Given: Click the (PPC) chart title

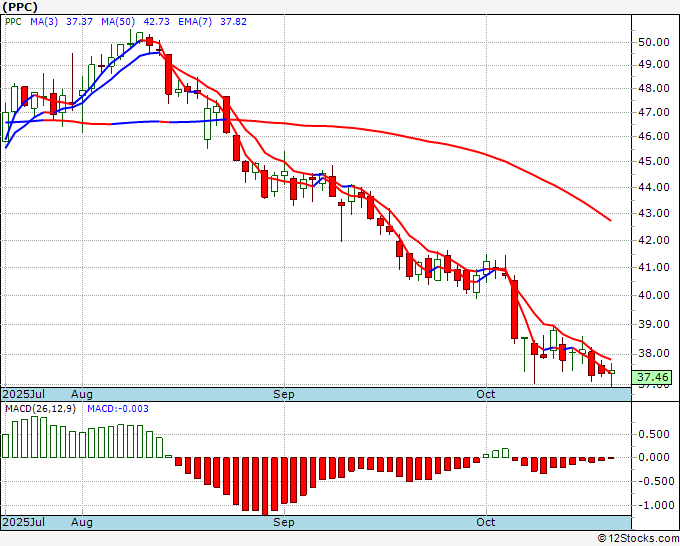Looking at the screenshot, I should (20, 7).
